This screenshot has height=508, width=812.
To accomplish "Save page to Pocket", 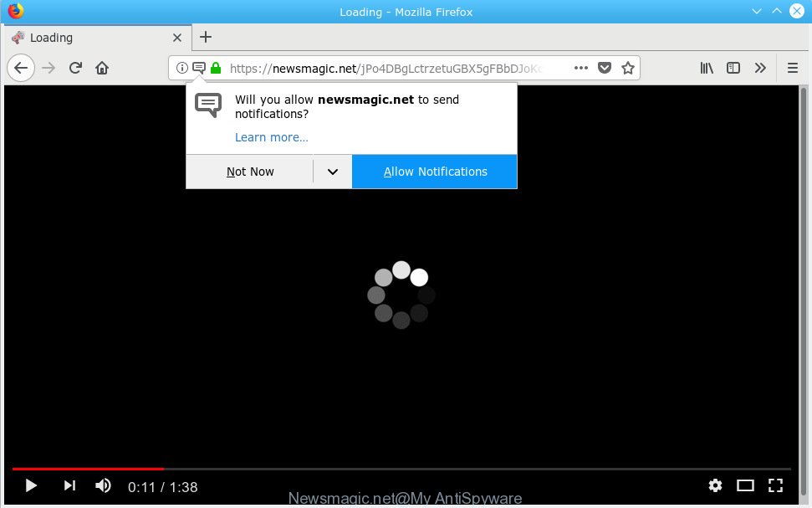I will (605, 68).
